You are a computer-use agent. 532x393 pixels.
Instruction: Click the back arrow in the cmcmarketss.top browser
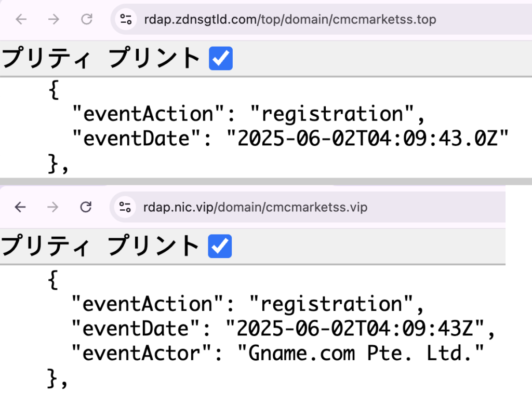21,19
